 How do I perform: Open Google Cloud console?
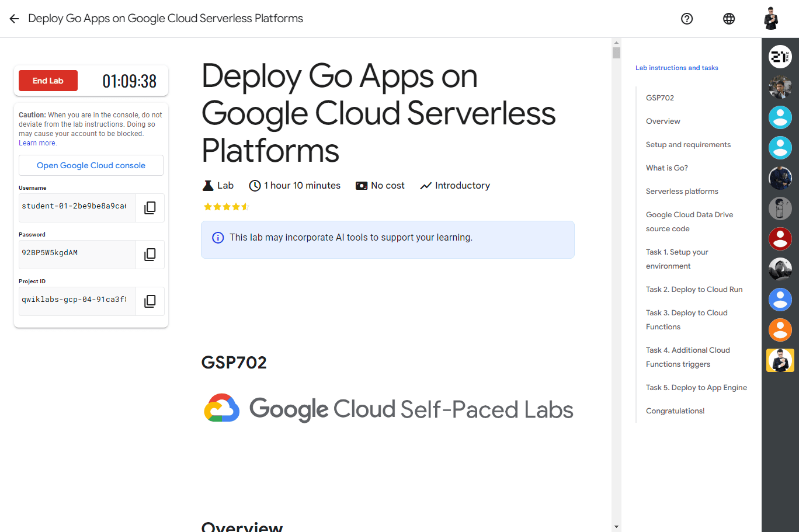click(x=91, y=165)
